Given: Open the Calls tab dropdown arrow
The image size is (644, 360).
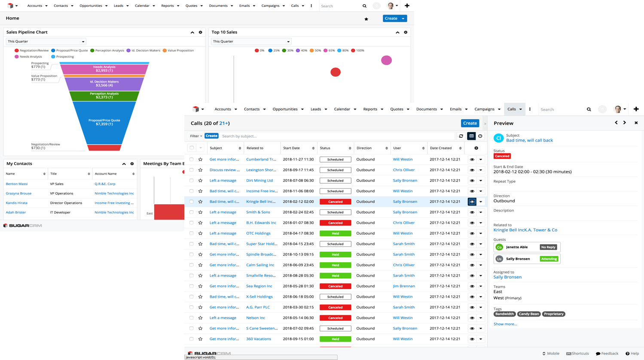Looking at the screenshot, I should [520, 109].
